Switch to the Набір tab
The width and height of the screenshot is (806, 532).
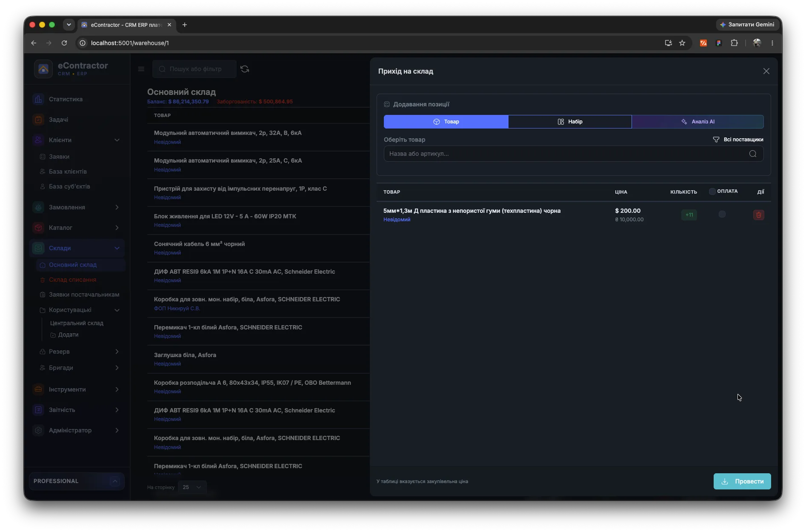click(x=570, y=122)
